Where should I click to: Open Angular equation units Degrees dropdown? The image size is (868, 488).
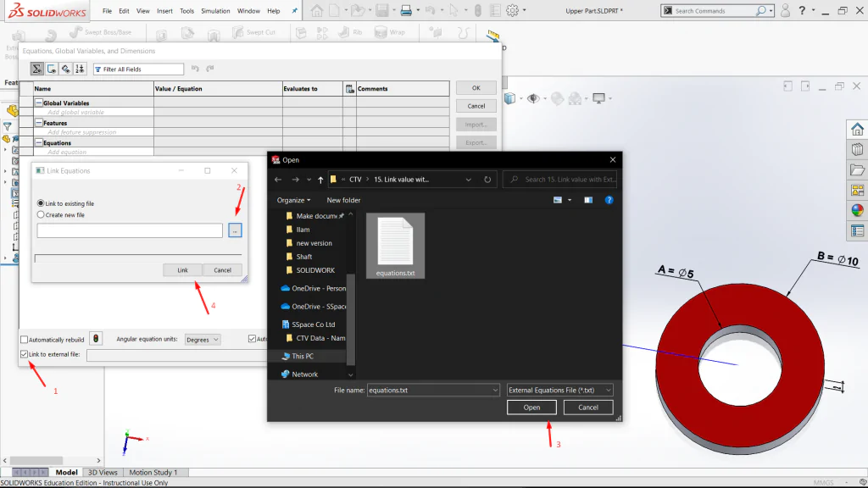pyautogui.click(x=203, y=340)
